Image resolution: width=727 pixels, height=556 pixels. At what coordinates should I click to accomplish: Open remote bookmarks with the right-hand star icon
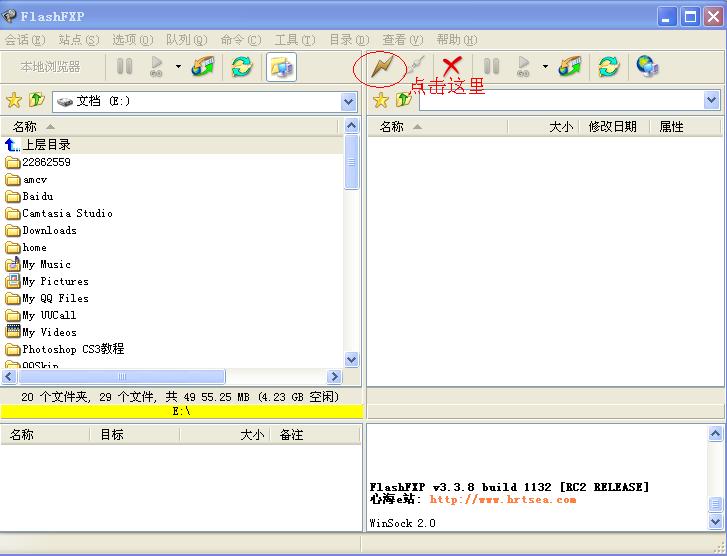coord(381,100)
